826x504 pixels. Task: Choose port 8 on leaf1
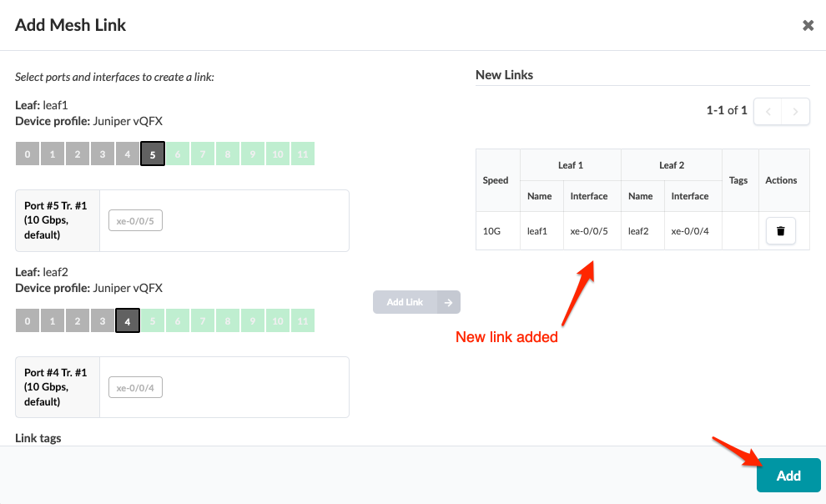pos(228,154)
